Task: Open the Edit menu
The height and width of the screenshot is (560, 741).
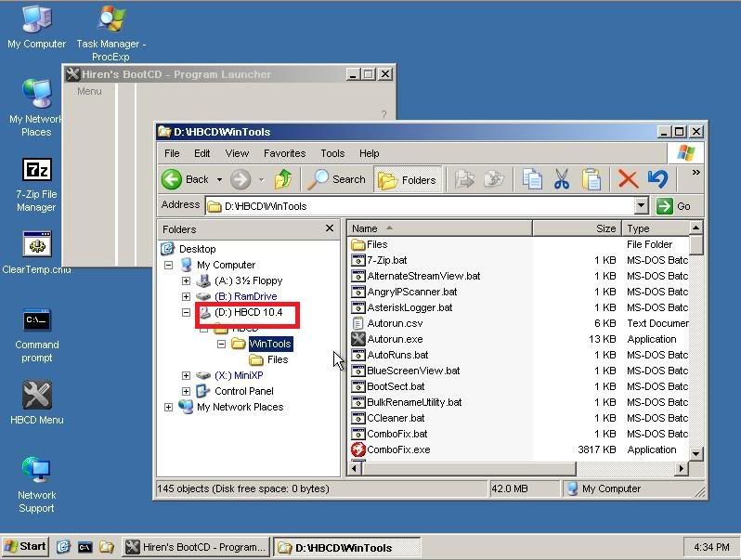Action: [201, 153]
